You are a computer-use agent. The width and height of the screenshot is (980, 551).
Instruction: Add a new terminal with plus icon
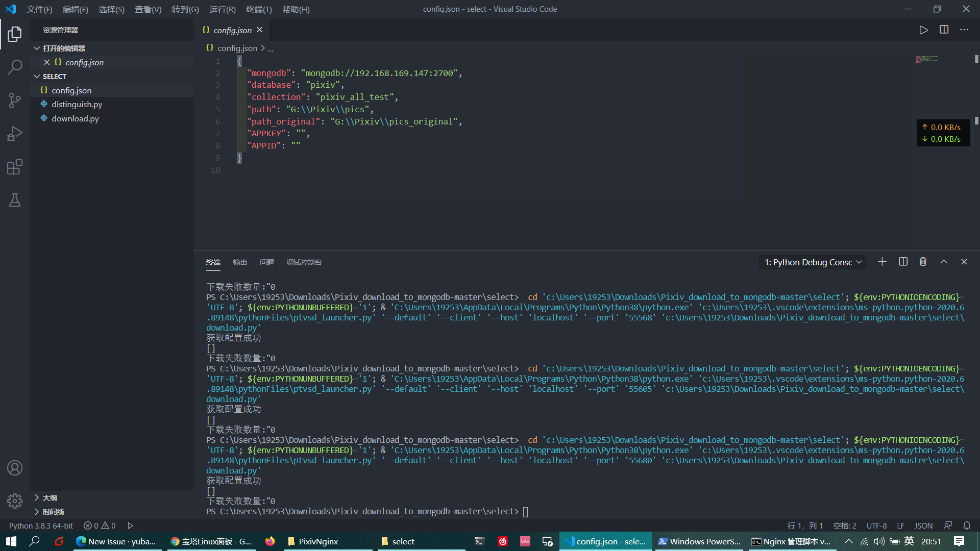tap(882, 262)
